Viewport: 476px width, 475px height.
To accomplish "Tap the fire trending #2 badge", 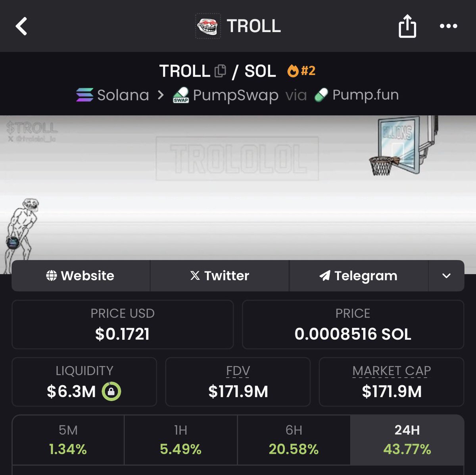I will pyautogui.click(x=301, y=71).
